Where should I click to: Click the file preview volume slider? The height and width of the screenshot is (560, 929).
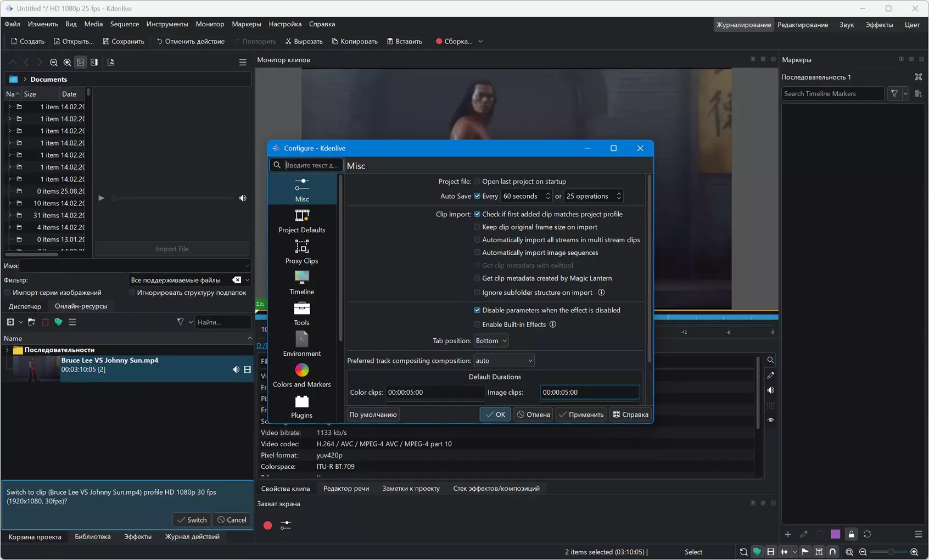[x=173, y=198]
